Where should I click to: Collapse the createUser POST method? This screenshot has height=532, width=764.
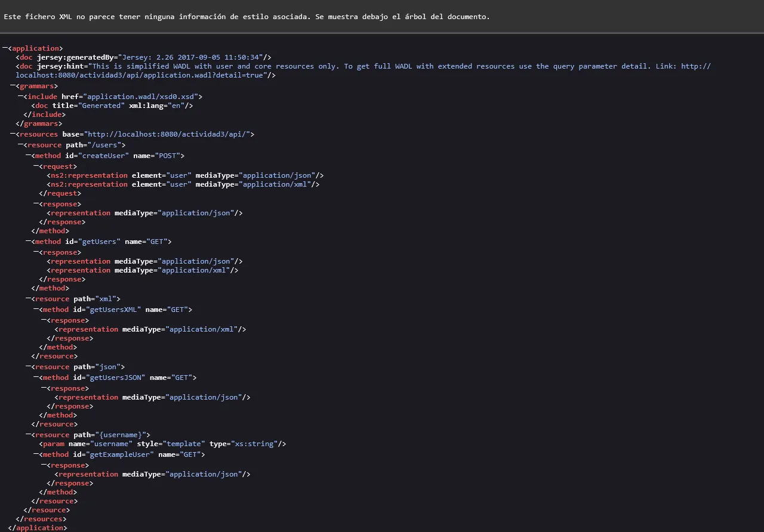tap(29, 155)
